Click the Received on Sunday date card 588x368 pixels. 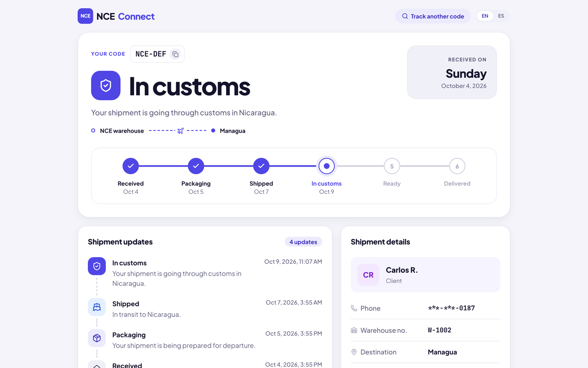point(452,72)
